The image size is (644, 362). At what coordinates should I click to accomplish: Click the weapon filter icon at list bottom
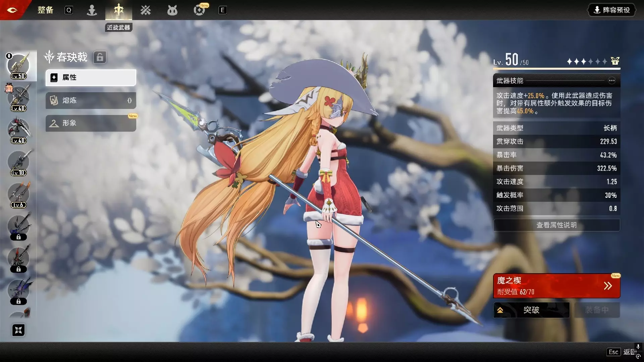pos(18,330)
